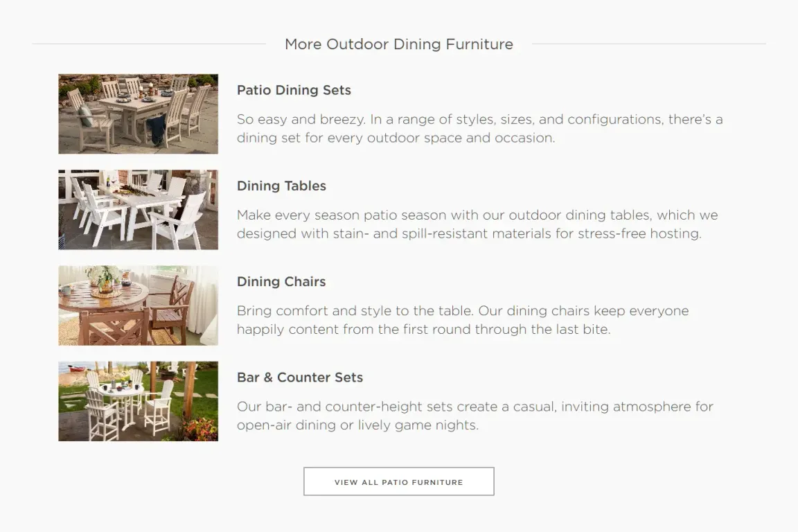Click the line "Bring comfort and style to the table"
The image size is (798, 532).
click(463, 311)
